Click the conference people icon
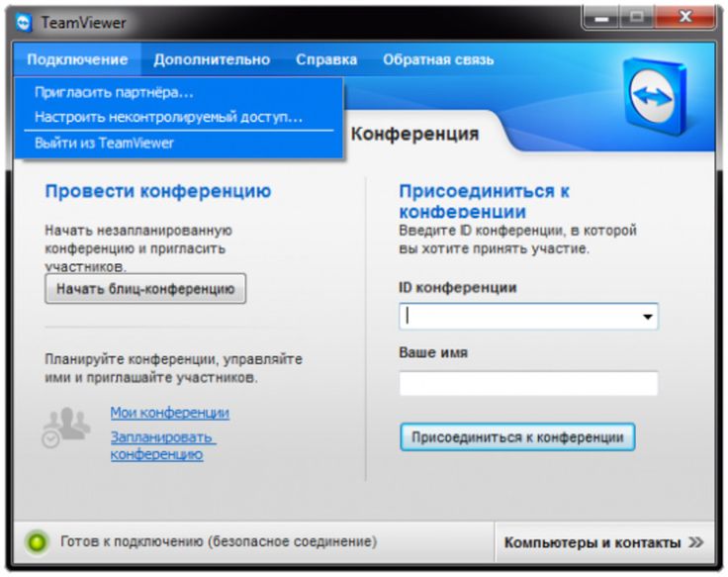This screenshot has height=577, width=728. click(x=65, y=428)
